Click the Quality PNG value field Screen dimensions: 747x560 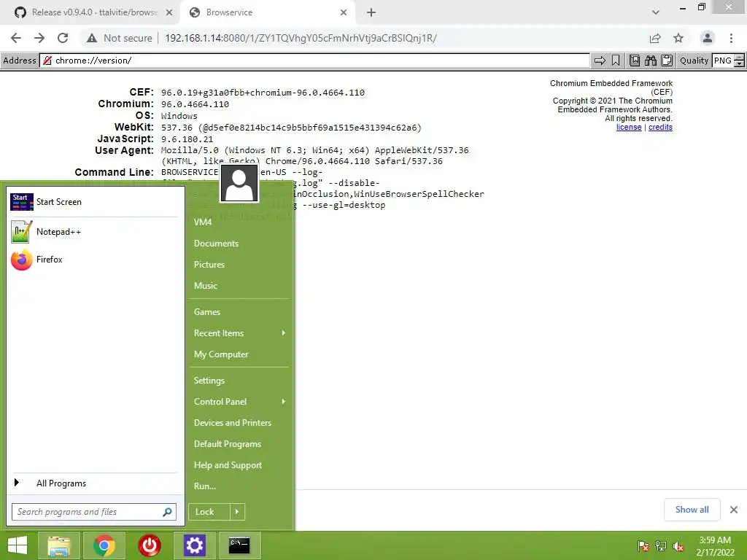click(723, 61)
